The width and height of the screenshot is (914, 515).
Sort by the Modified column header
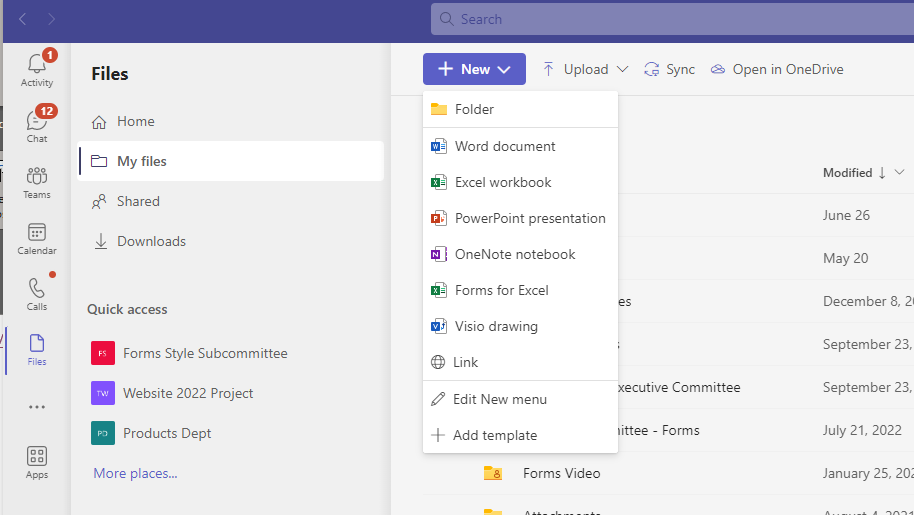click(848, 172)
